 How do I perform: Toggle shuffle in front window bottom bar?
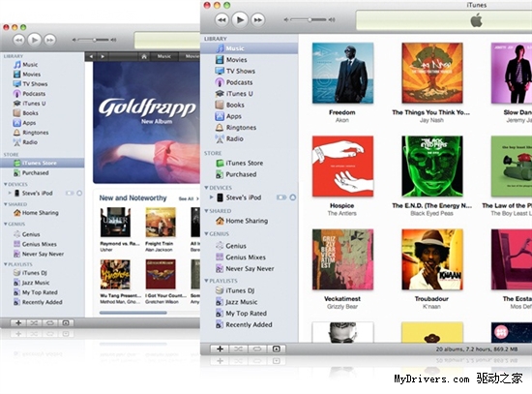tap(239, 349)
